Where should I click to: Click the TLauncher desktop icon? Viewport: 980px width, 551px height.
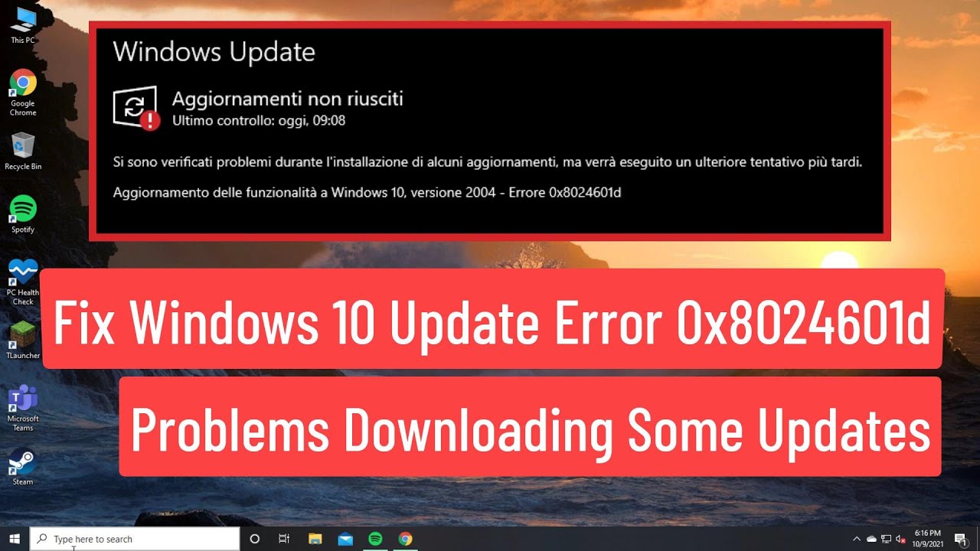23,340
